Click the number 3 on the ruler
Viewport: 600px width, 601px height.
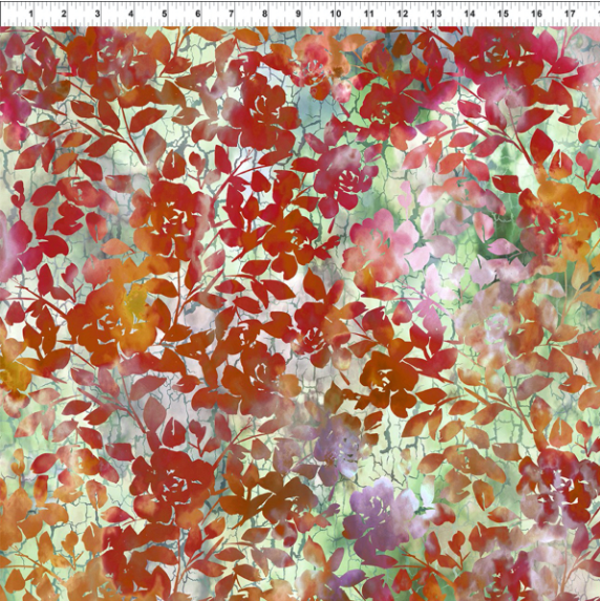tap(97, 14)
